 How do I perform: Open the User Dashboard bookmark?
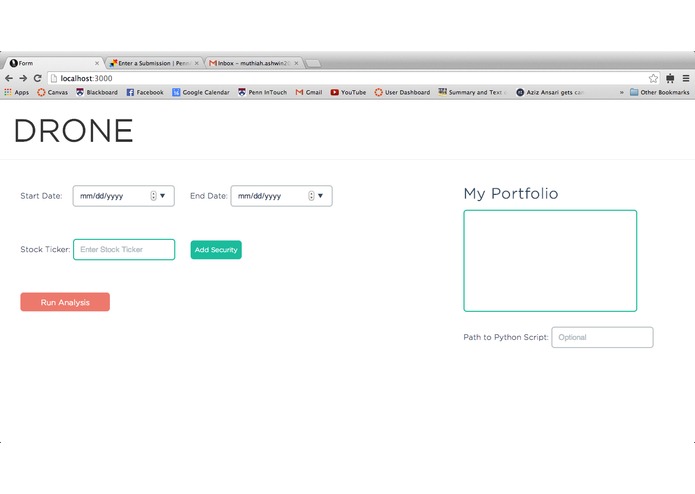point(402,92)
